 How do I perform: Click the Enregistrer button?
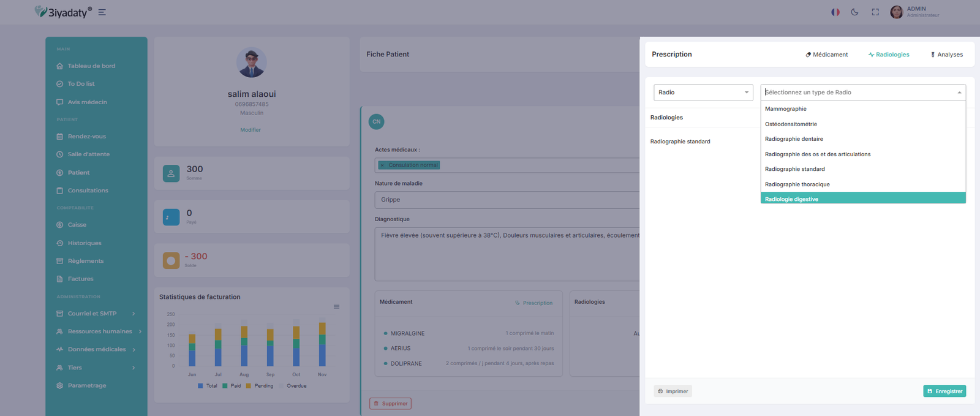click(x=944, y=391)
